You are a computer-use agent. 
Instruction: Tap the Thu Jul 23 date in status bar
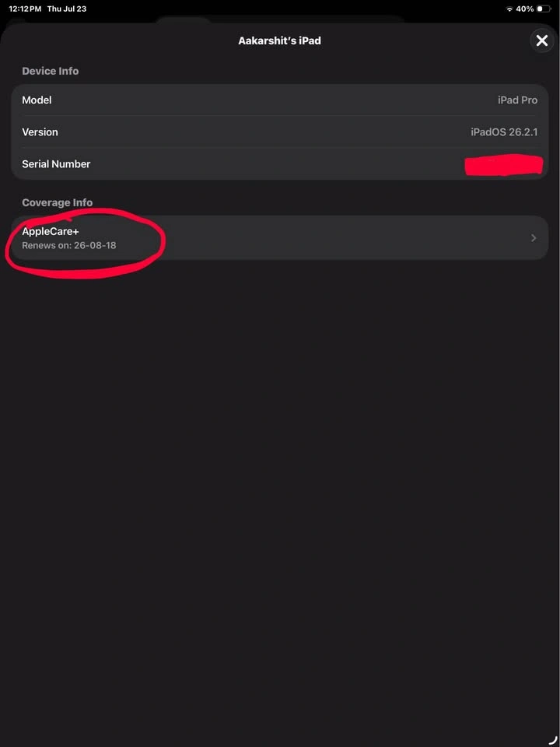(67, 9)
